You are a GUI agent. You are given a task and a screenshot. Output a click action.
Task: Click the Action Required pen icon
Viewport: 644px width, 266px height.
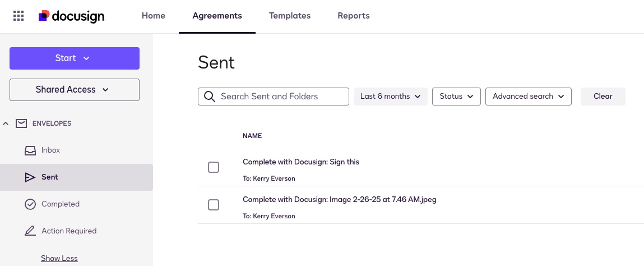click(30, 231)
